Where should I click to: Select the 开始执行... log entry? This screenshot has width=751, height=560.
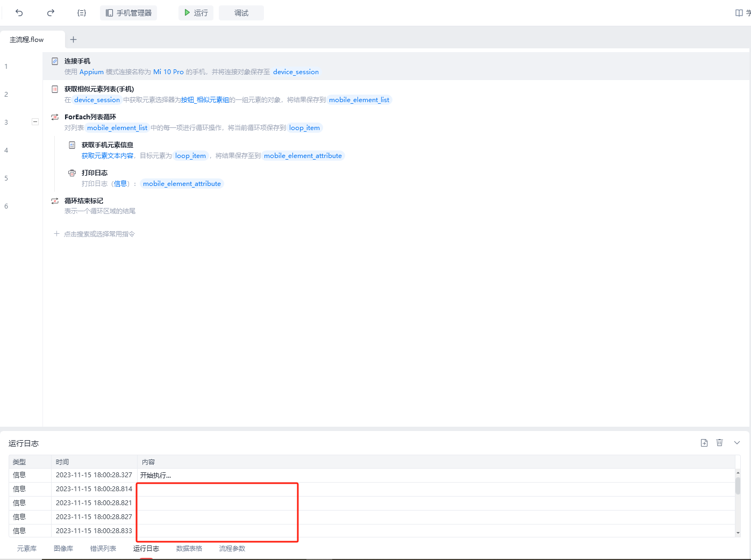click(x=156, y=476)
